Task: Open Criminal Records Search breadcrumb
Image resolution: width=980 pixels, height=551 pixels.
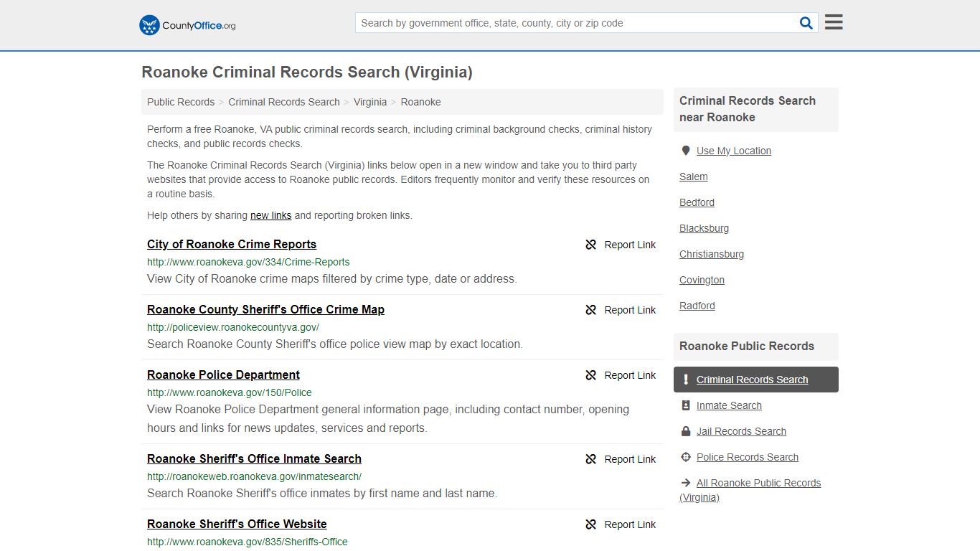Action: click(x=284, y=102)
